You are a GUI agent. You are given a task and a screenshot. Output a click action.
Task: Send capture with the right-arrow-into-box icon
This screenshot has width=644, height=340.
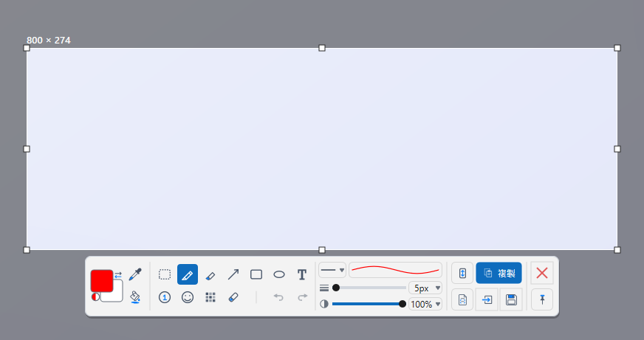coord(487,300)
